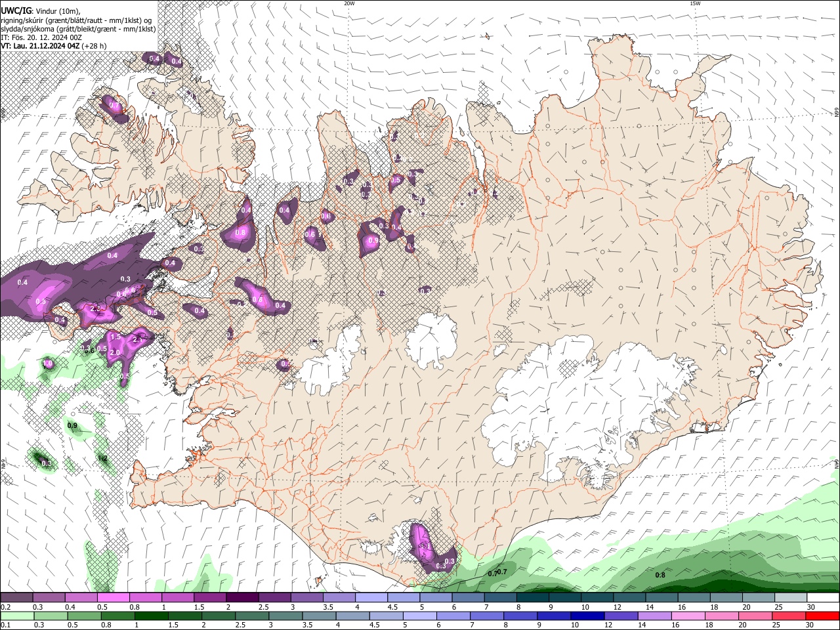Click the 0.2 label in the legend

click(x=6, y=607)
